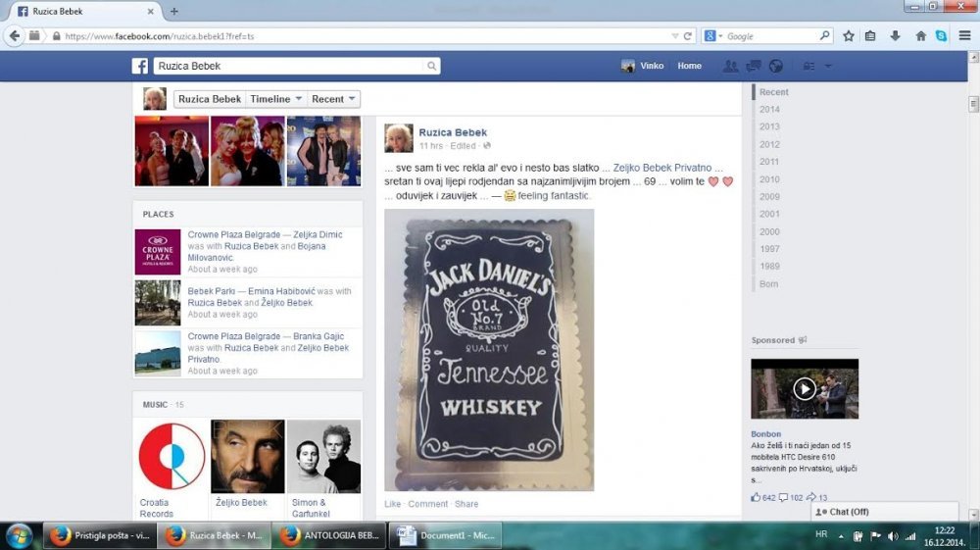Open the Timeline dropdown

(275, 99)
